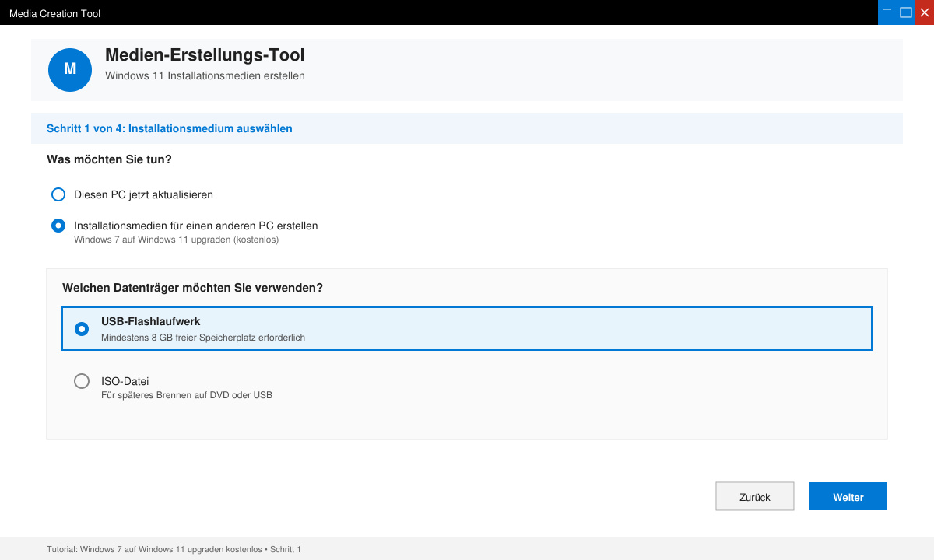Select "Diesen PC jetzt aktualisieren" radio button
This screenshot has height=560, width=934.
(58, 194)
